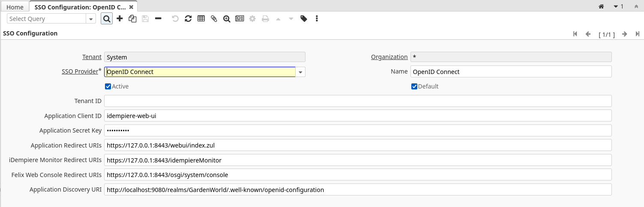
Task: Close the SSO Configuration tab
Action: pos(131,7)
